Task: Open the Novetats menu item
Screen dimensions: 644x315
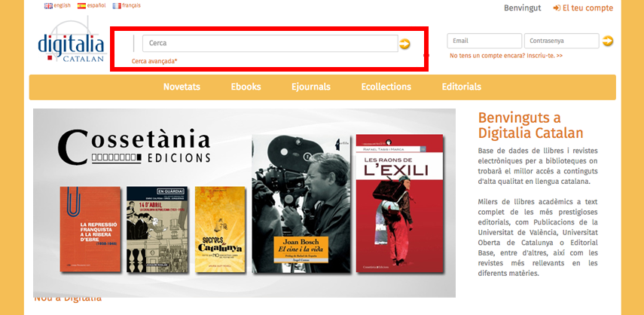Action: tap(182, 87)
